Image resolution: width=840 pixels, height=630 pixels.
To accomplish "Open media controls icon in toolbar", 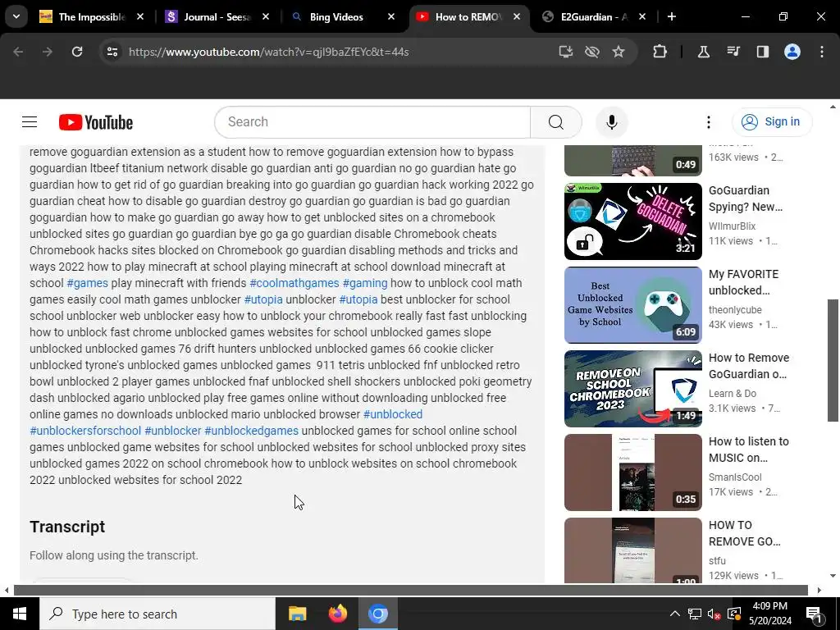I will [x=733, y=52].
